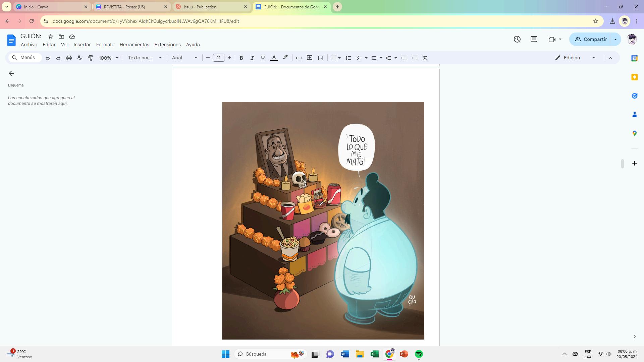Click the font size input field
The image size is (644, 362).
pyautogui.click(x=219, y=58)
